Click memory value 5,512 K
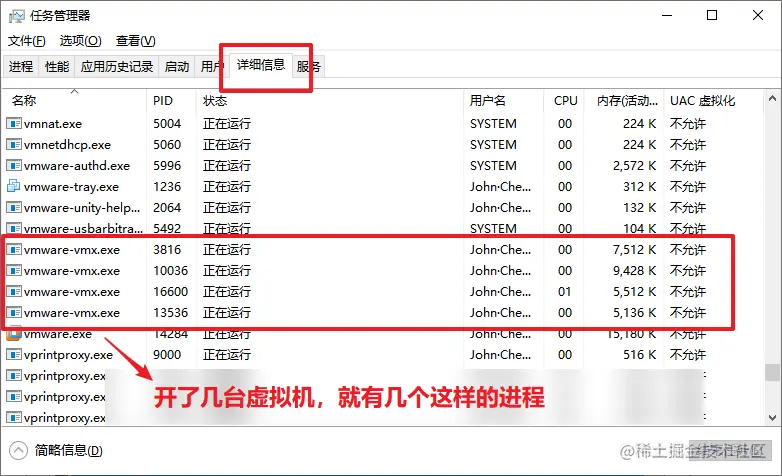The width and height of the screenshot is (782, 476). click(x=634, y=291)
